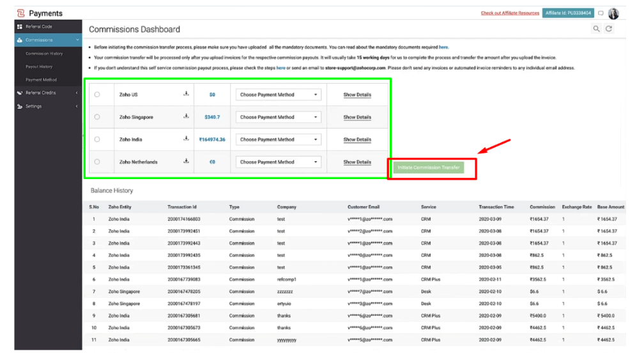Select the Zoho Netherlands radio button
The width and height of the screenshot is (644, 360).
(97, 162)
